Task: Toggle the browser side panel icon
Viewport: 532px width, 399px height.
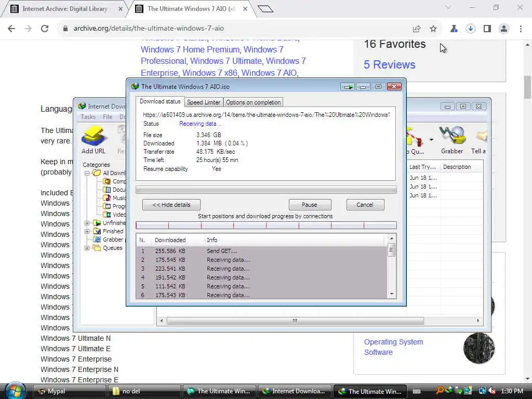Action: (487, 29)
